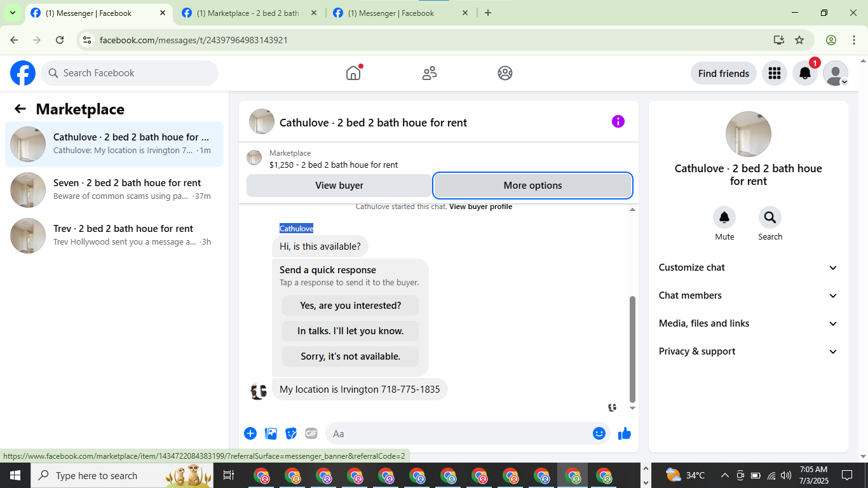
Task: Click the chat scrollbar thumb
Action: click(632, 348)
